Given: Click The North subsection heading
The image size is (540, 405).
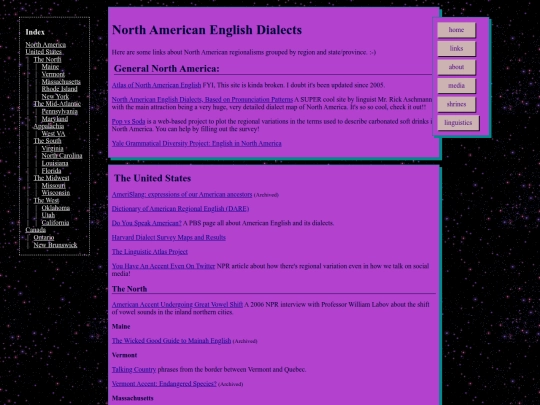Looking at the screenshot, I should [x=129, y=289].
